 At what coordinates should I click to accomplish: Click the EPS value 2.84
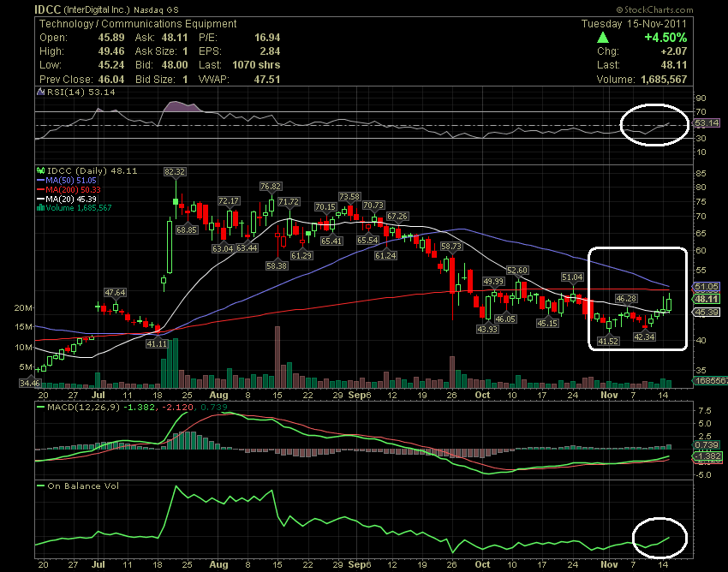(x=270, y=51)
